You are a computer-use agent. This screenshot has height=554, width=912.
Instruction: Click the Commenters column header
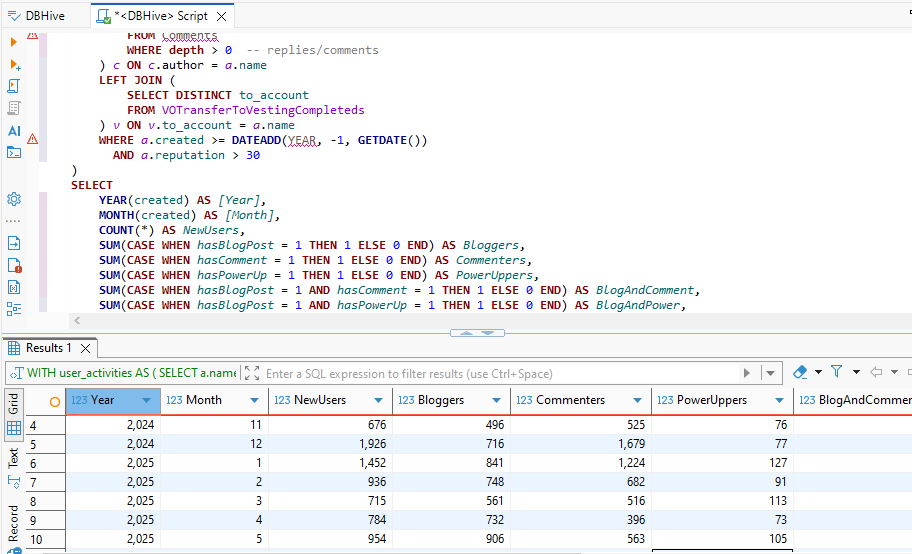click(580, 400)
